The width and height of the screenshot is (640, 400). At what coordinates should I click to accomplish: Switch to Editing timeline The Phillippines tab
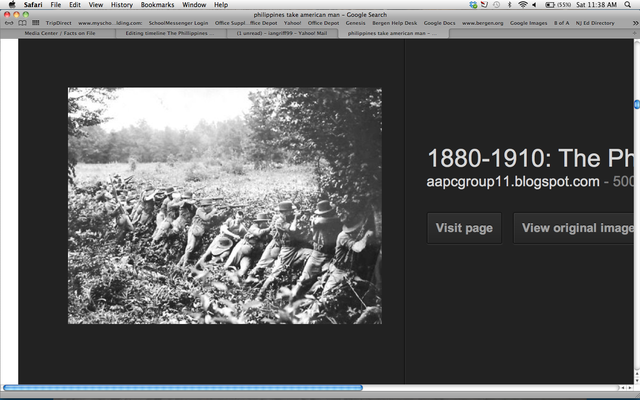171,33
